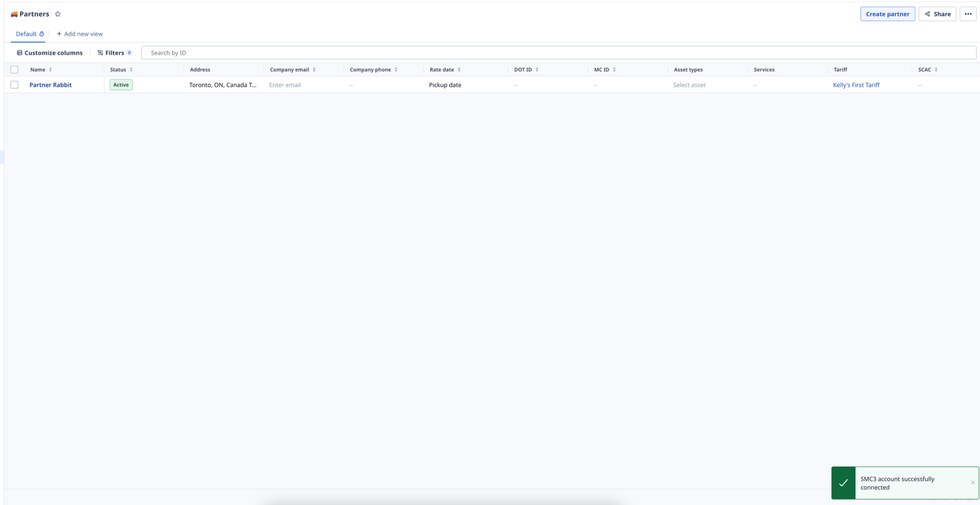
Task: Star the Partners page as favorite
Action: (x=58, y=13)
